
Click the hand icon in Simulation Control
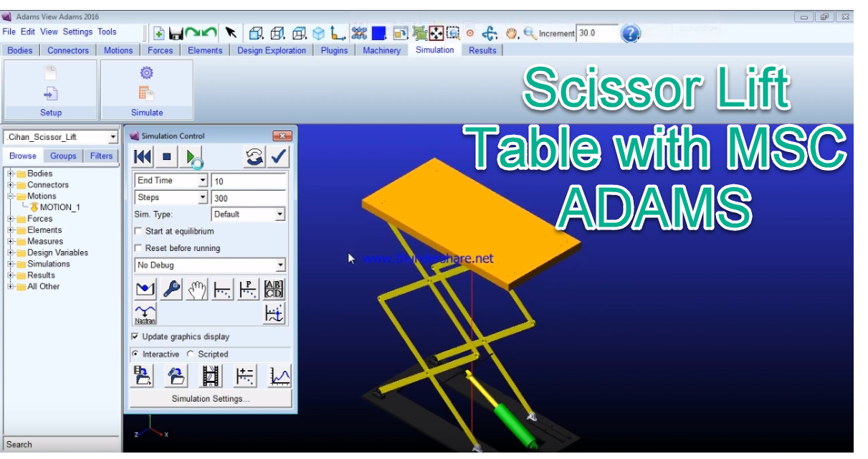click(x=197, y=289)
